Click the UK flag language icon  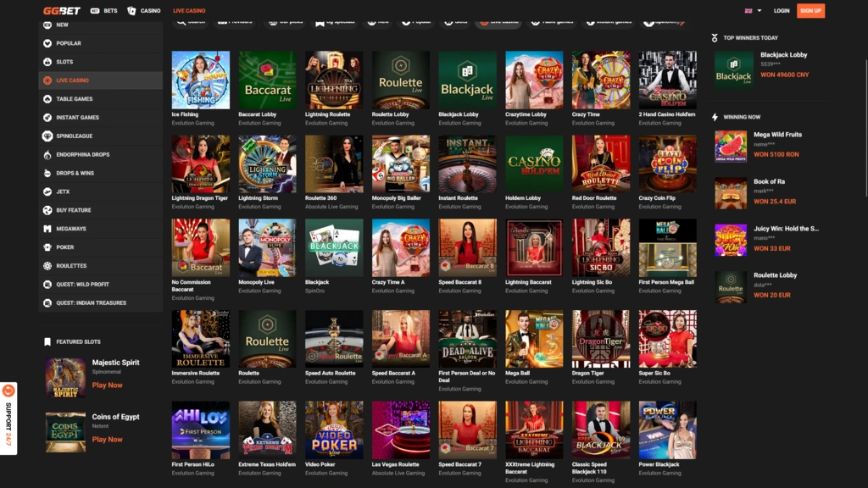click(748, 10)
